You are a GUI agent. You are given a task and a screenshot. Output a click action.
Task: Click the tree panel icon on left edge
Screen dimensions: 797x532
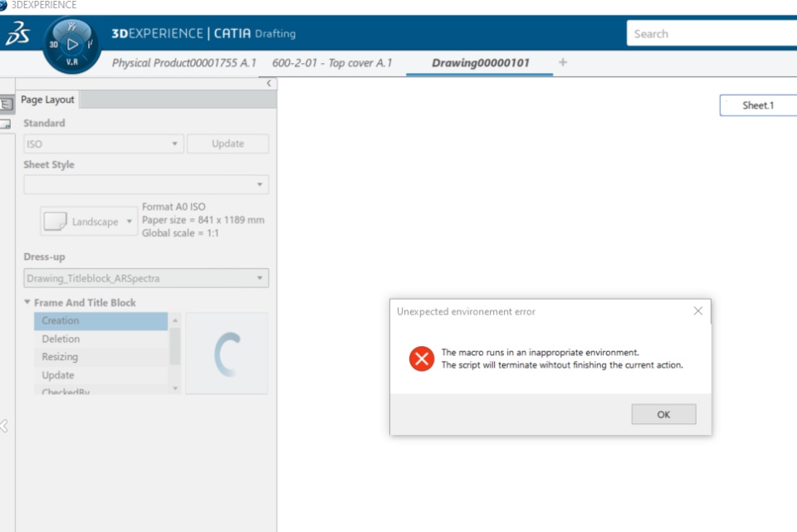(x=6, y=105)
